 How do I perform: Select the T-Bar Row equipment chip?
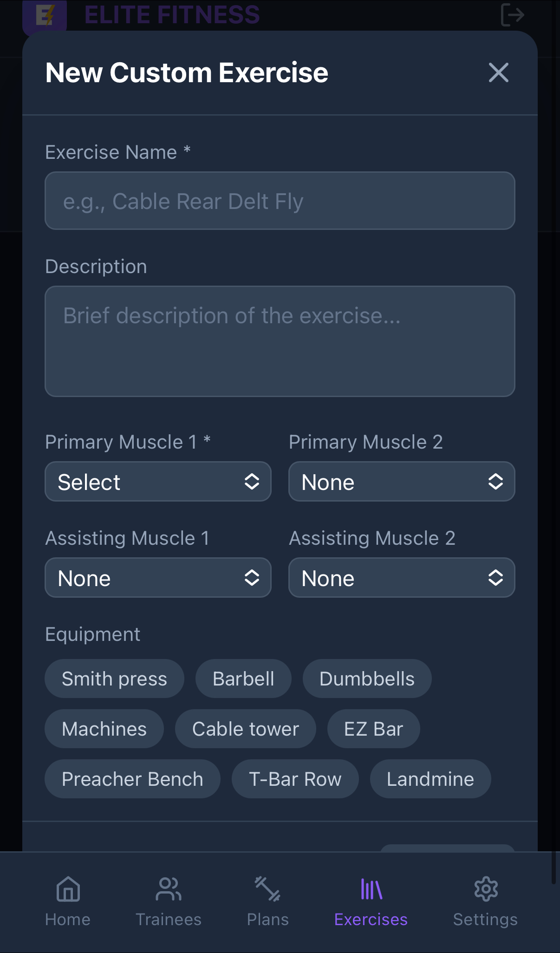[295, 779]
